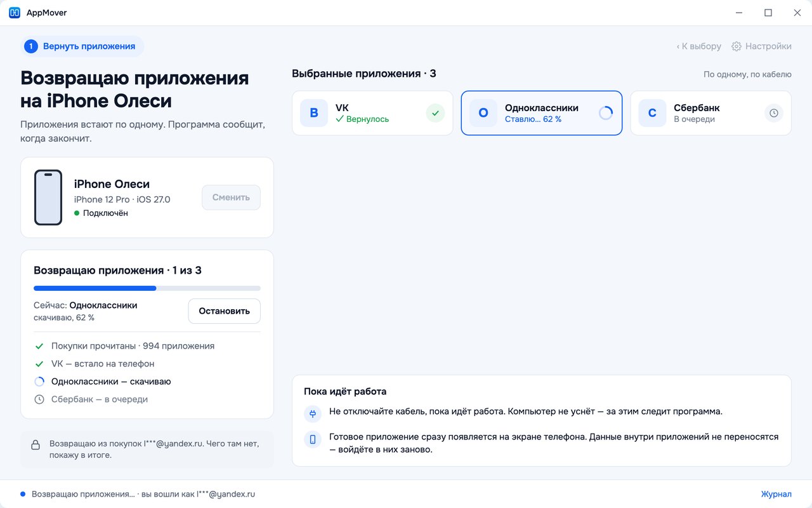Click the loading spinner on Одноклассники card
The height and width of the screenshot is (508, 812).
point(605,113)
